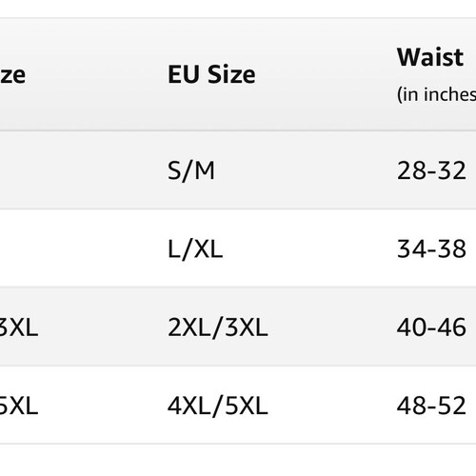
Task: Click the '(in inches' subtitle text
Action: click(436, 94)
